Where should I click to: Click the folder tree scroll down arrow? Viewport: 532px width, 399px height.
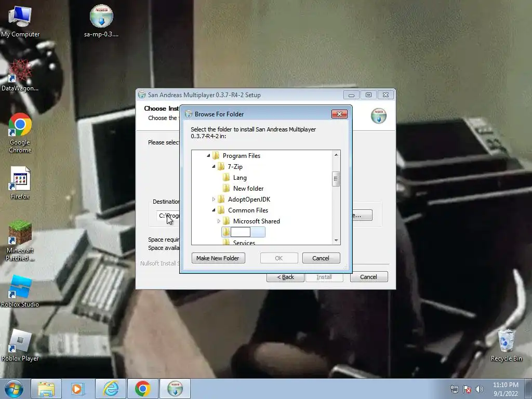[336, 240]
